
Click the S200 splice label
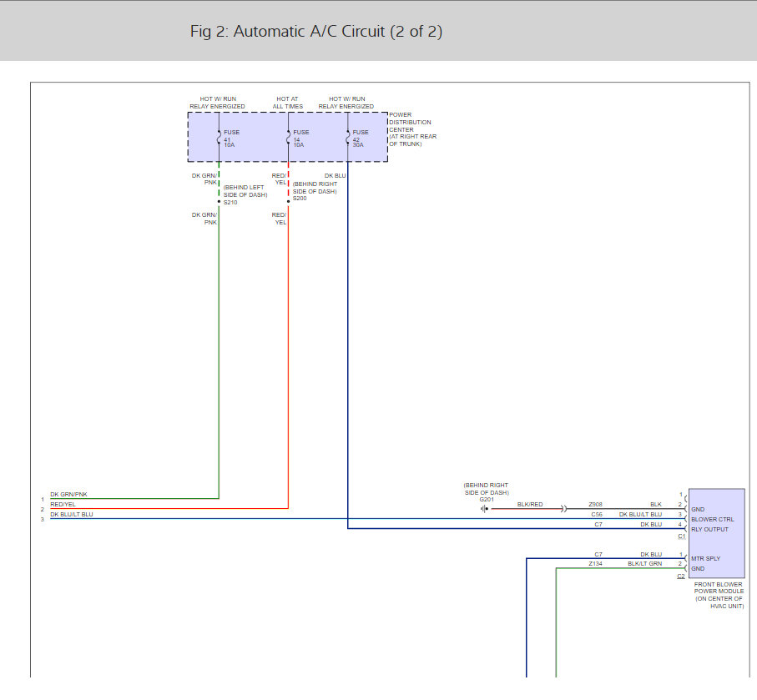300,199
